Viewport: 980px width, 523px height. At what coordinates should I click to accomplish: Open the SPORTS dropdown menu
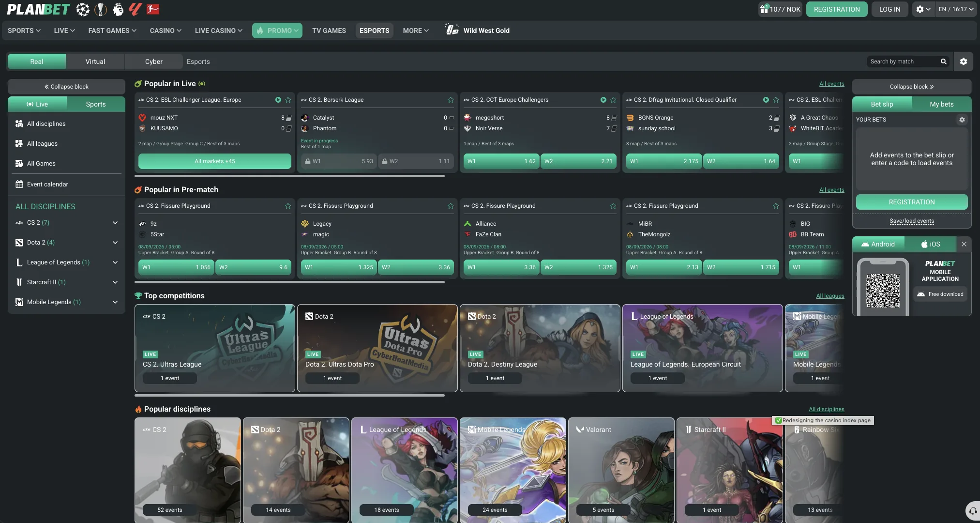click(24, 31)
